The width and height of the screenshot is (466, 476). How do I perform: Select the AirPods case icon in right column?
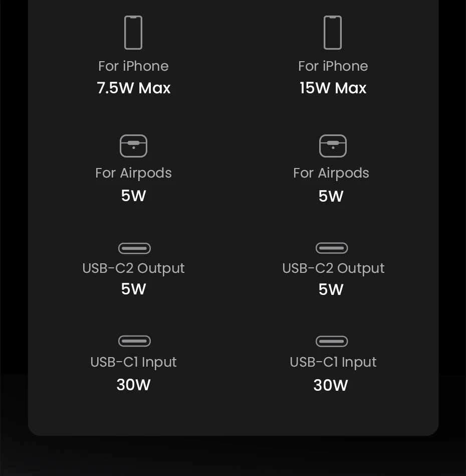pyautogui.click(x=333, y=146)
